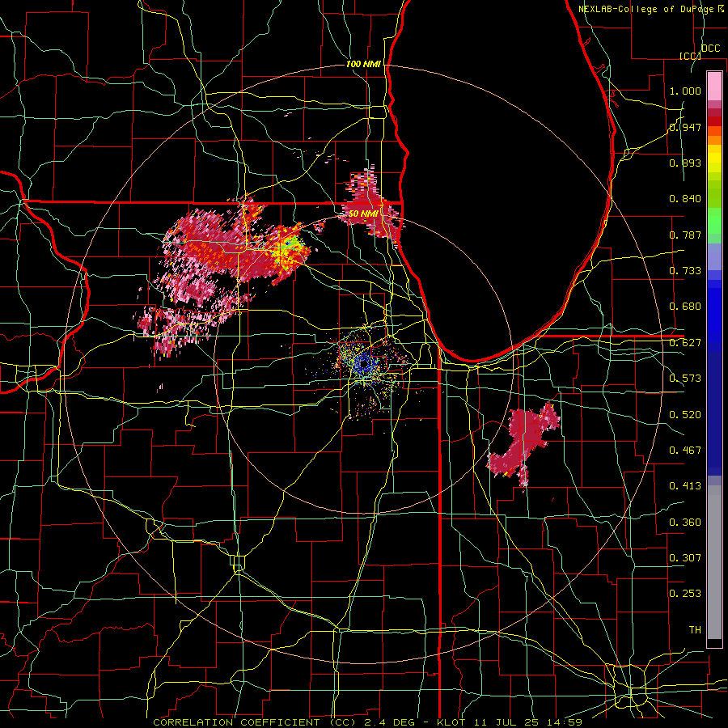The width and height of the screenshot is (728, 728).
Task: Pick the gray lower section of color scale
Action: (714, 562)
